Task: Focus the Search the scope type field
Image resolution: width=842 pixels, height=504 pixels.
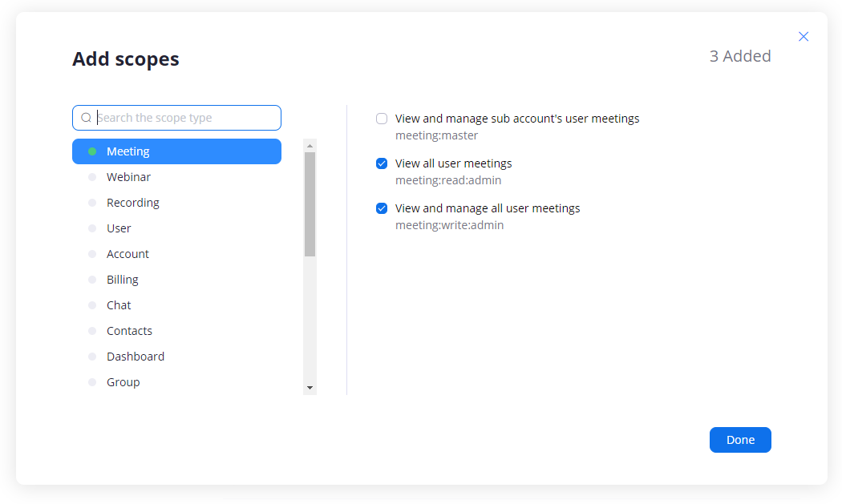Action: pyautogui.click(x=176, y=118)
